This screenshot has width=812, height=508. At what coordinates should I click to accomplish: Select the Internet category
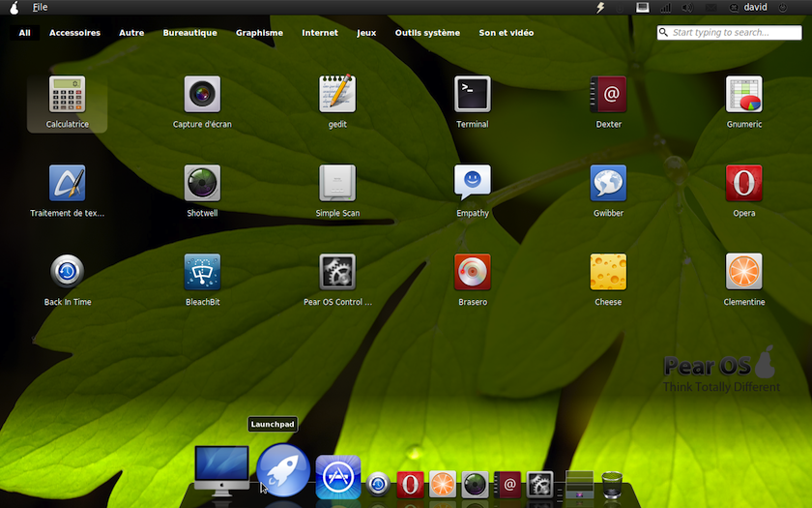(x=320, y=33)
